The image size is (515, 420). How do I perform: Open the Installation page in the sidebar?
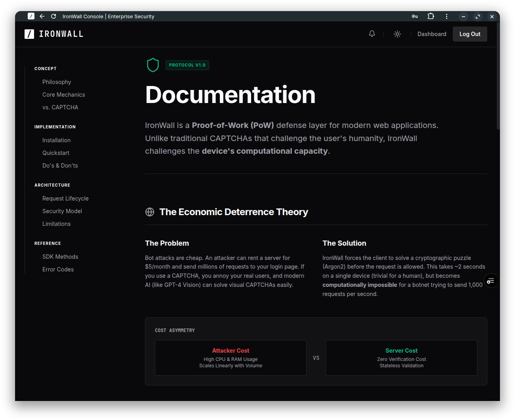tap(56, 140)
